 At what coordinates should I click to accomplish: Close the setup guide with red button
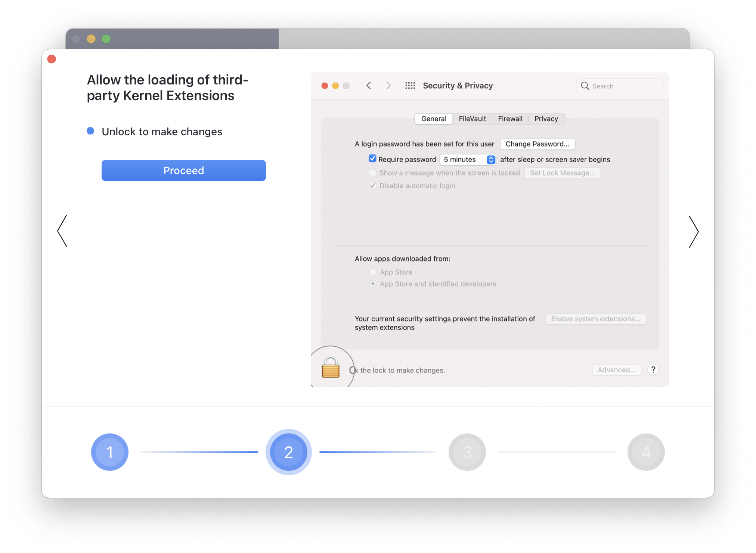point(52,59)
